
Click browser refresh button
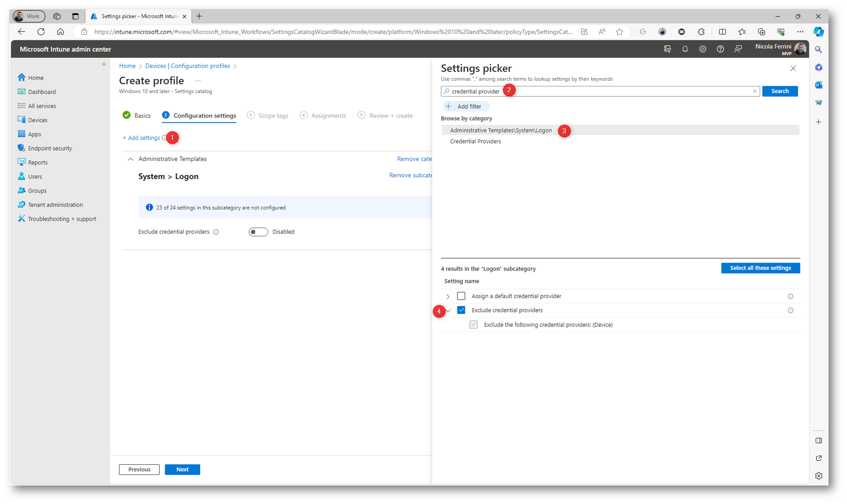(x=41, y=32)
